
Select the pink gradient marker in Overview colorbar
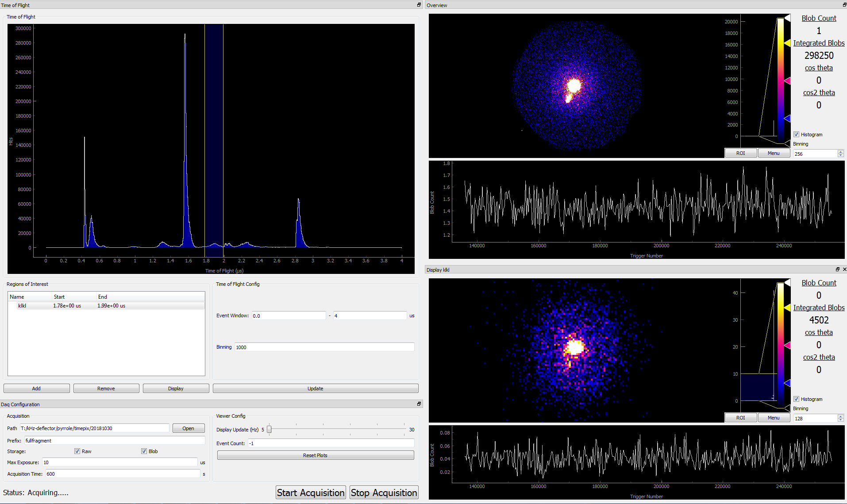tap(787, 81)
